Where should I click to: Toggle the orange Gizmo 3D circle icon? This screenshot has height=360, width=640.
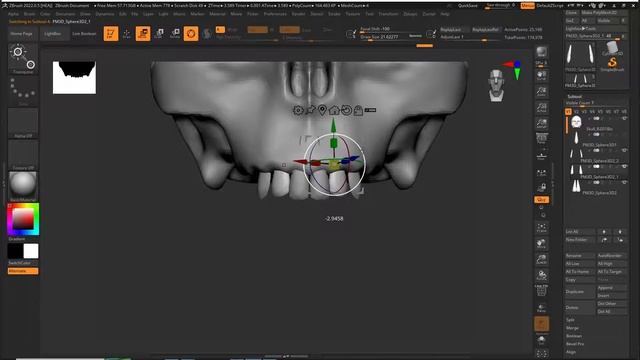191,33
